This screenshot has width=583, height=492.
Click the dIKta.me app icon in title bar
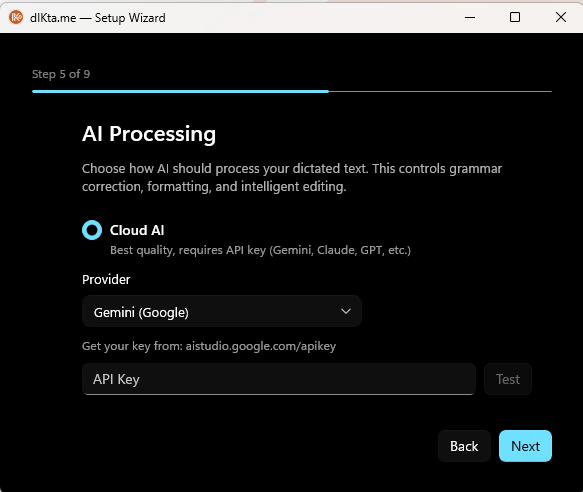coord(16,17)
